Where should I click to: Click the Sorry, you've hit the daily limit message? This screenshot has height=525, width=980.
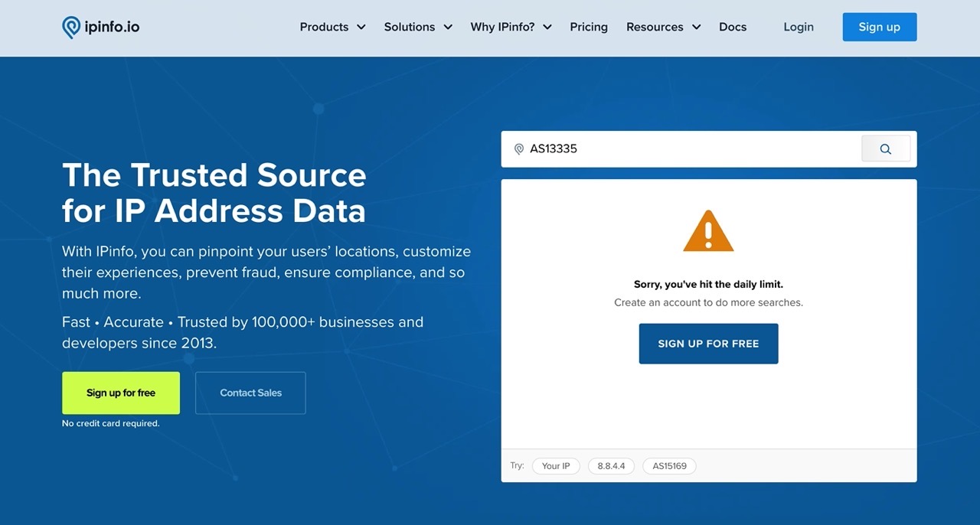tap(708, 284)
